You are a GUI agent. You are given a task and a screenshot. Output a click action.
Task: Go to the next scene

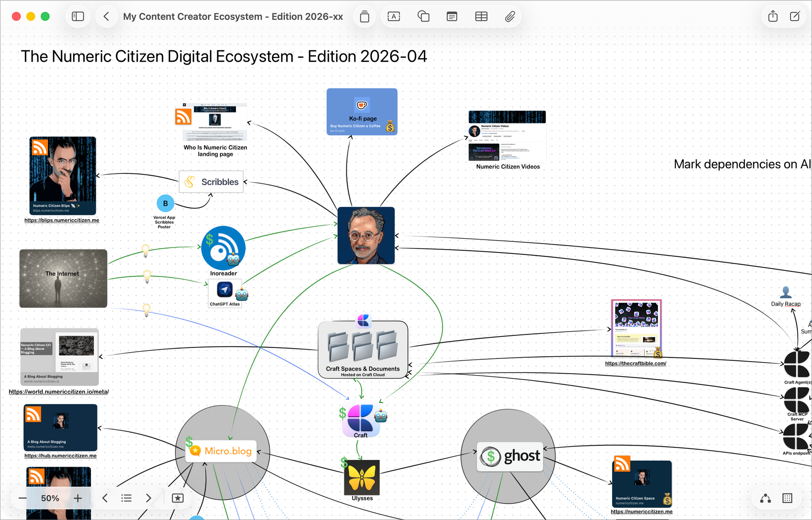click(x=148, y=498)
